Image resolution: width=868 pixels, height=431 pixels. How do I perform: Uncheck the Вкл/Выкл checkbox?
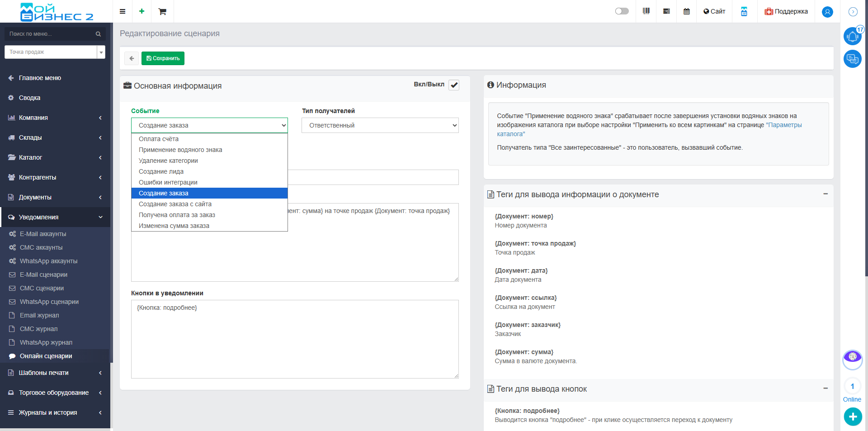[454, 85]
